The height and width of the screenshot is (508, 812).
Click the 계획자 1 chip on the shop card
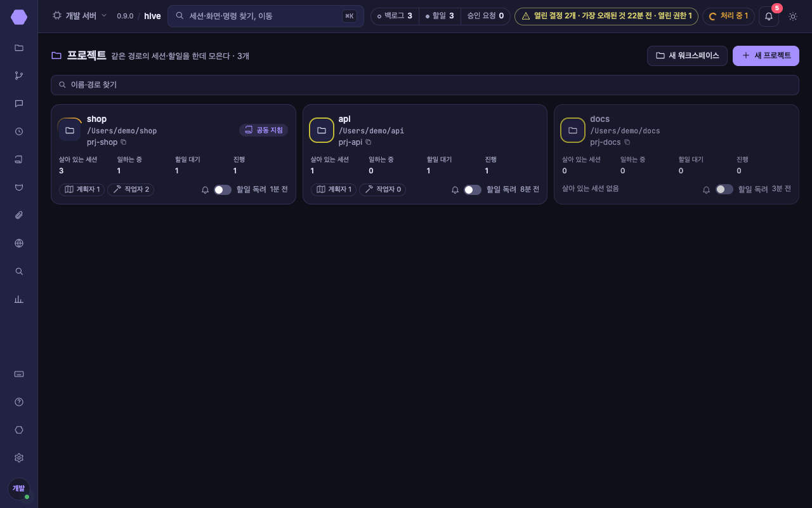coord(82,190)
